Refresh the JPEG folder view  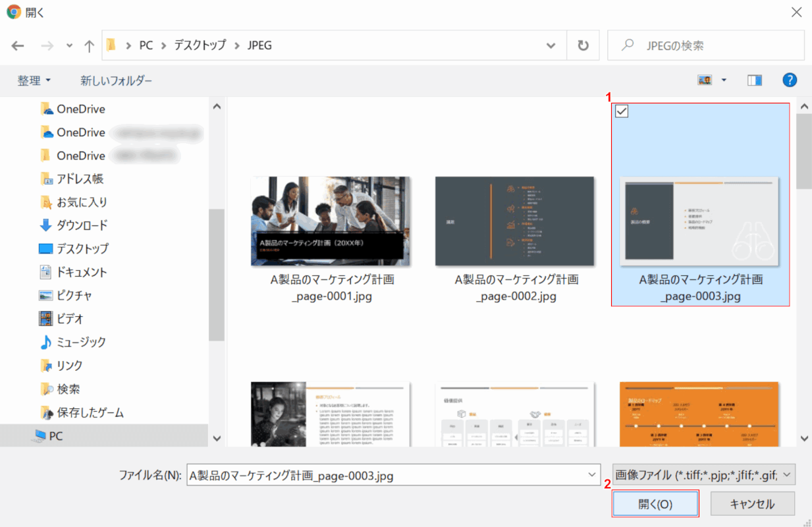tap(583, 45)
